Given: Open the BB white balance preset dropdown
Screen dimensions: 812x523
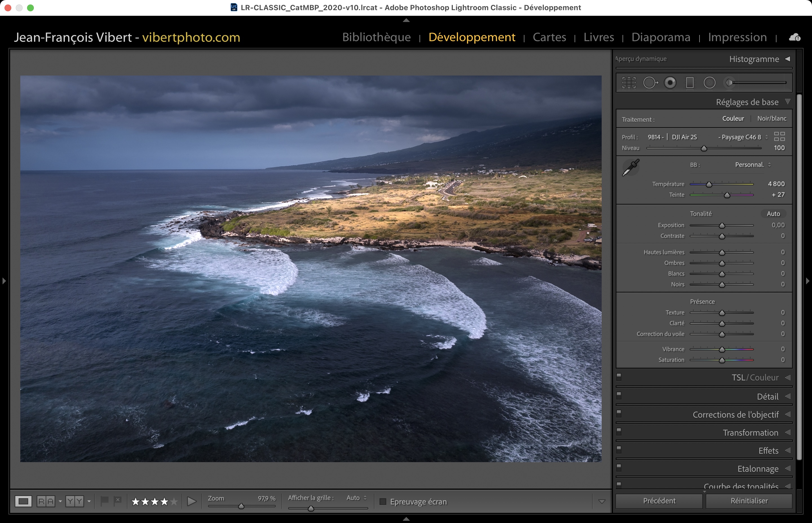Looking at the screenshot, I should point(753,165).
